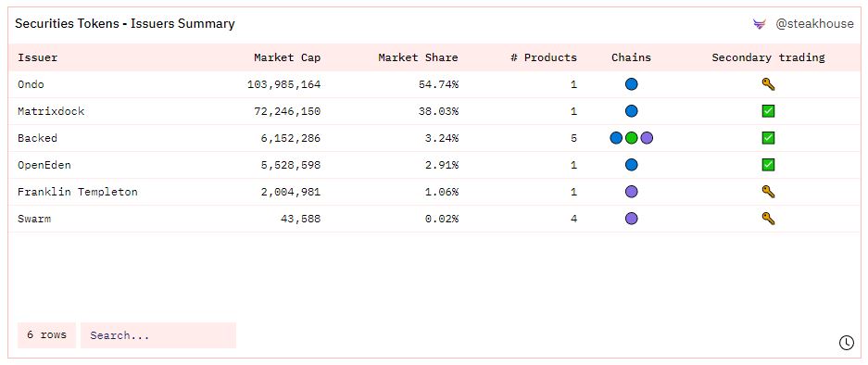Select the Swarm issuer cell
Viewport: 868px width, 365px height.
34,219
